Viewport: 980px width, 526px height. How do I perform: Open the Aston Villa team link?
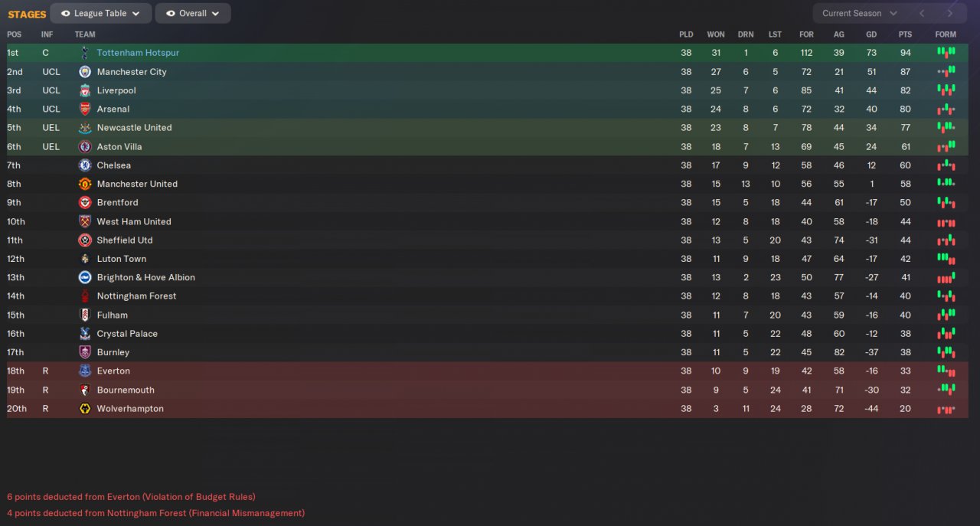tap(119, 147)
